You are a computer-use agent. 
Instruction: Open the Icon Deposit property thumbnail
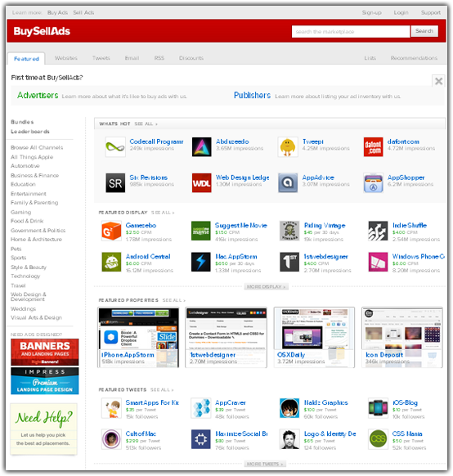point(402,337)
